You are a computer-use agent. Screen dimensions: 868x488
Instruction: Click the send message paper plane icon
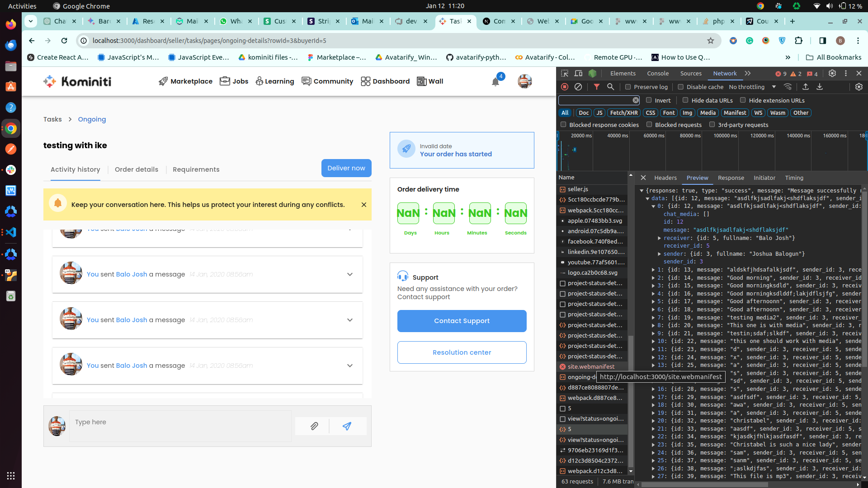click(x=347, y=426)
